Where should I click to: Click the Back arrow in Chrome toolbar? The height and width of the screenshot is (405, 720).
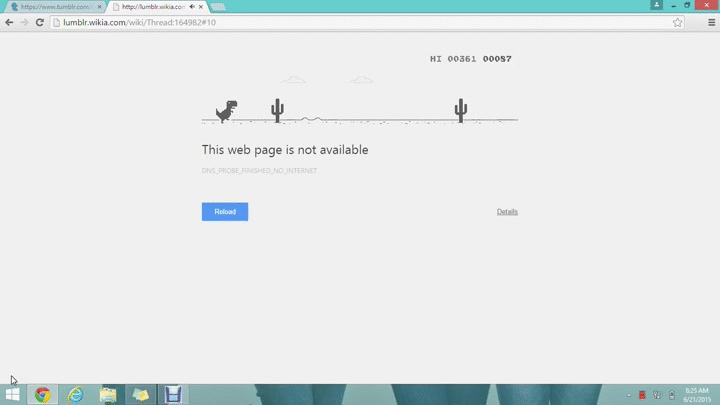tap(10, 22)
